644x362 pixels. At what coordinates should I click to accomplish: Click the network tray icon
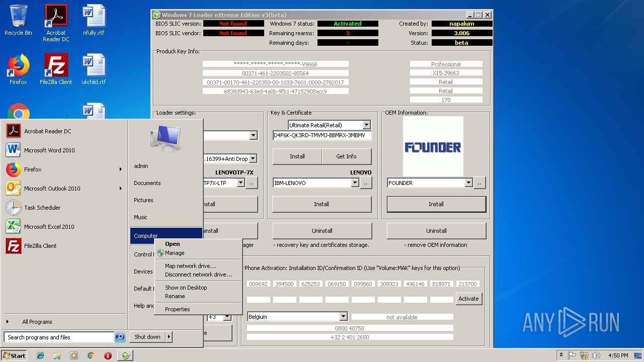pos(585,355)
